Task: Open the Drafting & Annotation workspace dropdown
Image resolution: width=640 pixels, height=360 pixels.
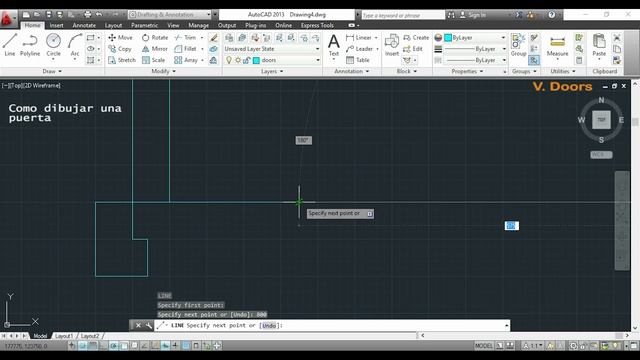Action: coord(170,15)
